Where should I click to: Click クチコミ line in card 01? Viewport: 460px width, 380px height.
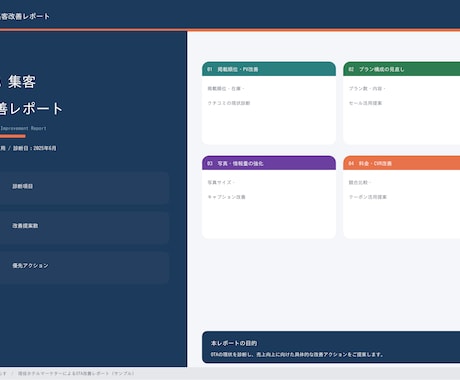(229, 103)
